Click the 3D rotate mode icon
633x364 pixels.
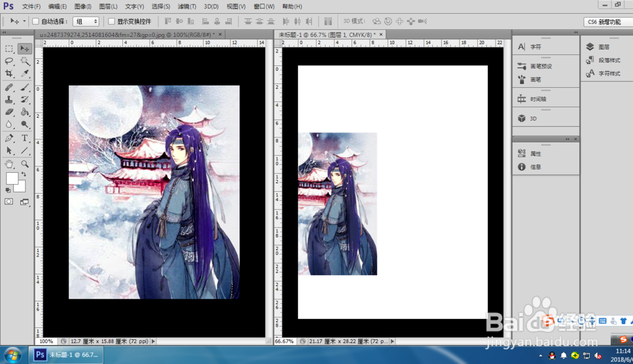click(x=376, y=22)
